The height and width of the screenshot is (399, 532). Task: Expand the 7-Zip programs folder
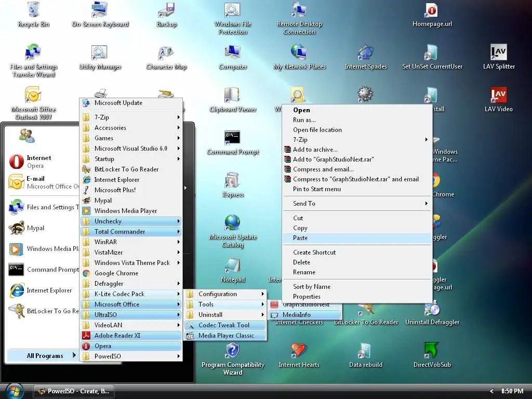coord(131,117)
